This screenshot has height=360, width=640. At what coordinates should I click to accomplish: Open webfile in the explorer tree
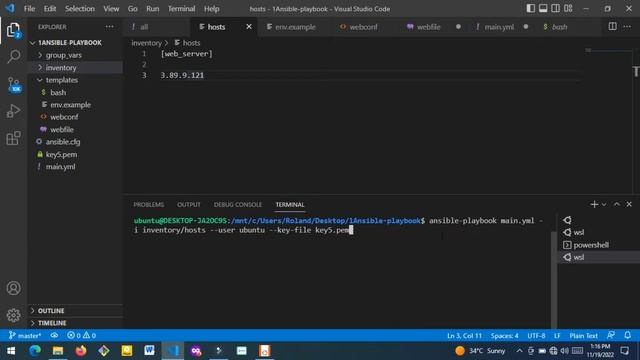pos(62,129)
